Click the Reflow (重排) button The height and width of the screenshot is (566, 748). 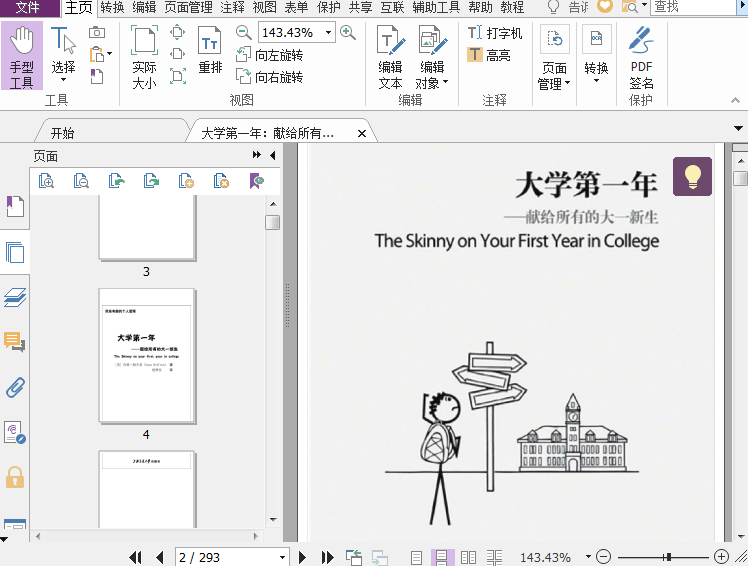210,51
